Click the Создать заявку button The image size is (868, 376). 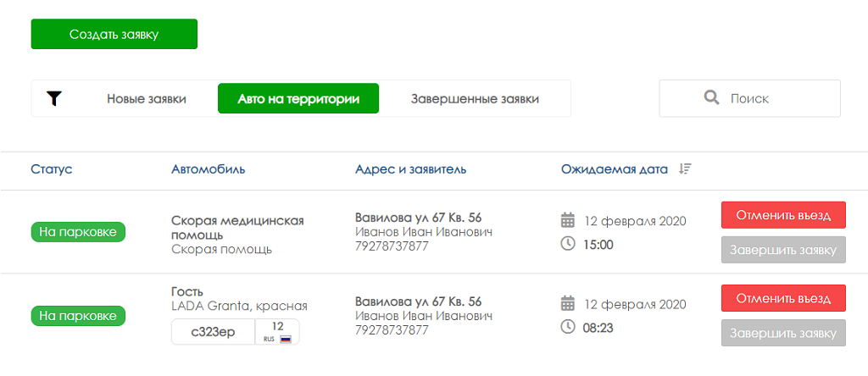[x=114, y=34]
